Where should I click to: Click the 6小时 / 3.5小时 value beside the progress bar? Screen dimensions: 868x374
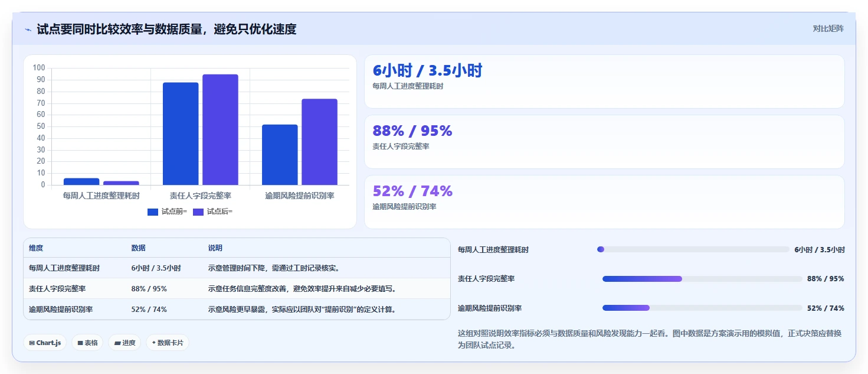820,250
